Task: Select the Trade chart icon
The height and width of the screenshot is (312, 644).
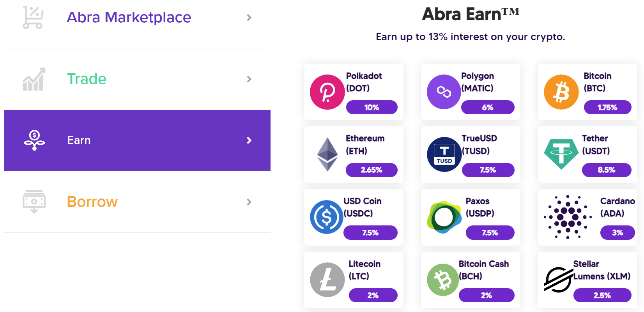Action: point(33,79)
